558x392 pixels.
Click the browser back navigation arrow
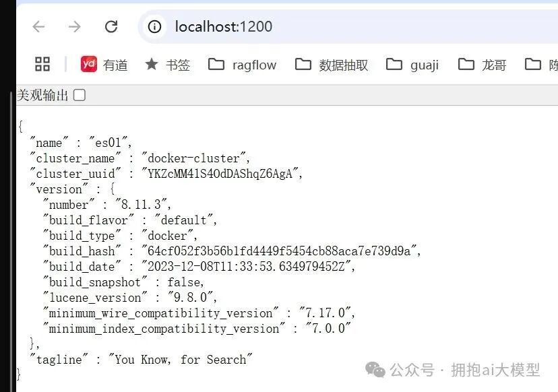(38, 26)
